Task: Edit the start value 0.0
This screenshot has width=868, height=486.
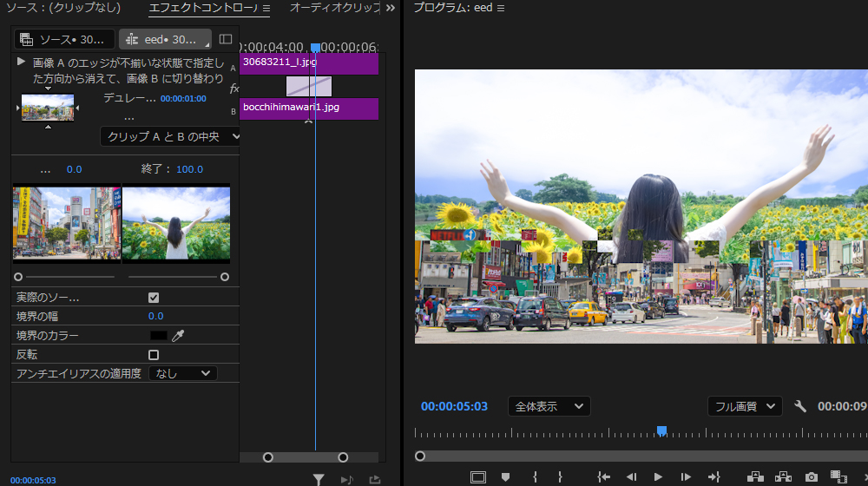Action: click(x=74, y=169)
